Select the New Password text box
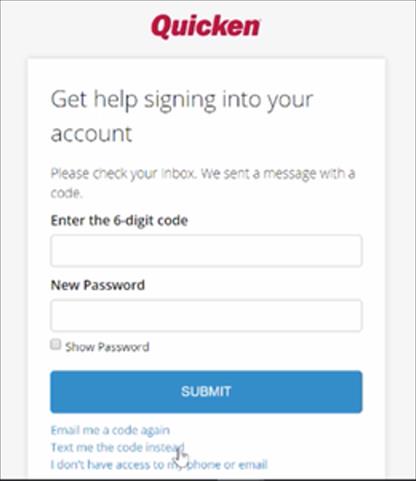416x481 pixels. [206, 316]
